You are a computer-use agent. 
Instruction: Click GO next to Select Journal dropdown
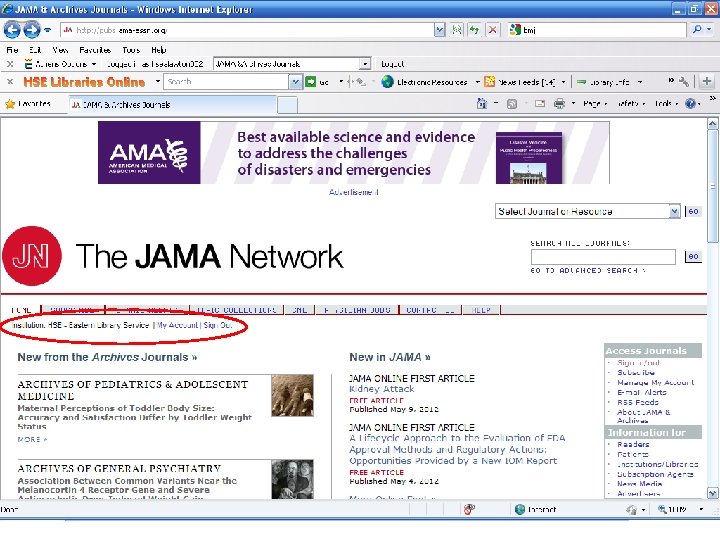click(693, 211)
